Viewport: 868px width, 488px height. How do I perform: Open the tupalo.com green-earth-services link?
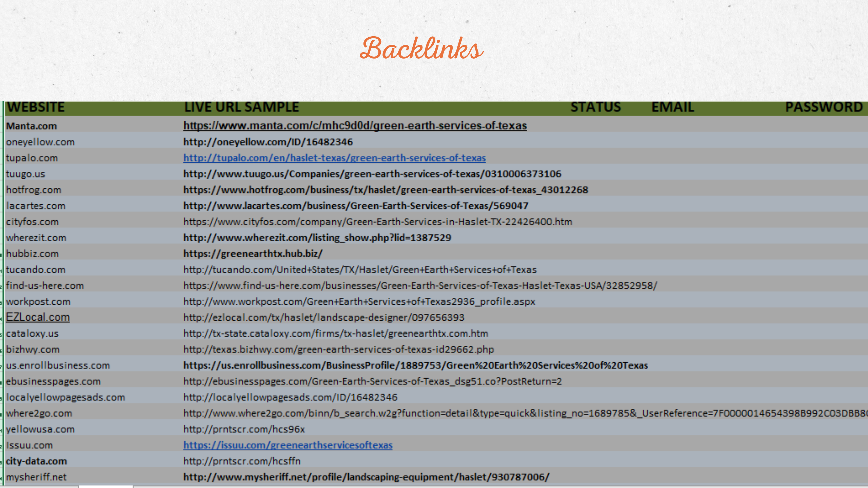point(334,158)
